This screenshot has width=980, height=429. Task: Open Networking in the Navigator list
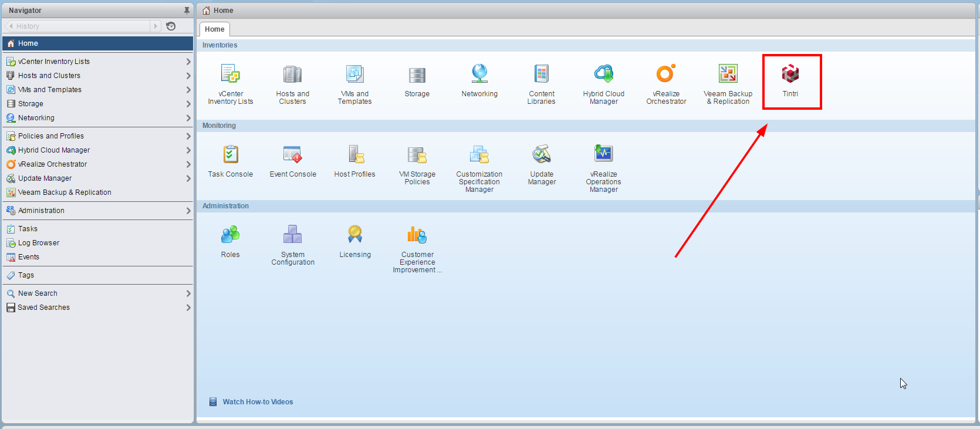click(97, 118)
